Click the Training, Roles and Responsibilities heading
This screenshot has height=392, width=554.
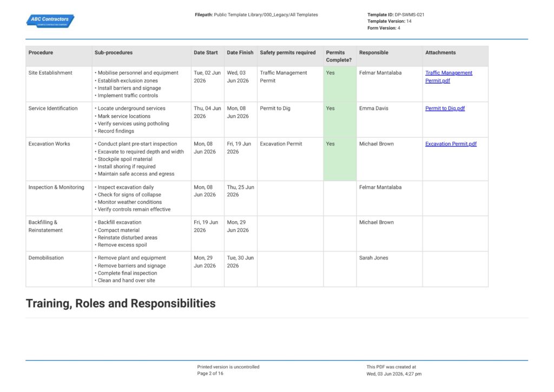tap(121, 303)
